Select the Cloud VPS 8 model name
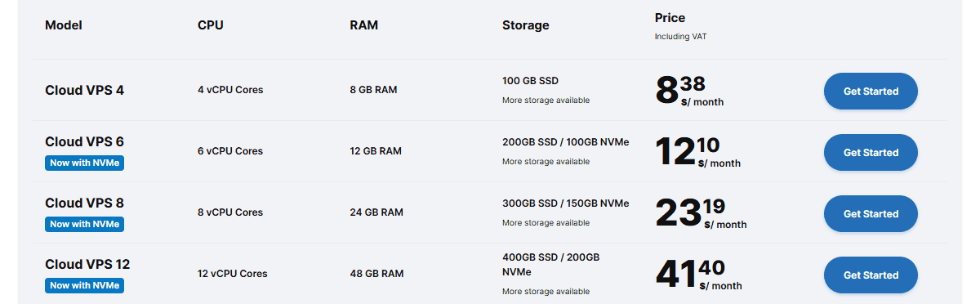980x304 pixels. click(84, 203)
